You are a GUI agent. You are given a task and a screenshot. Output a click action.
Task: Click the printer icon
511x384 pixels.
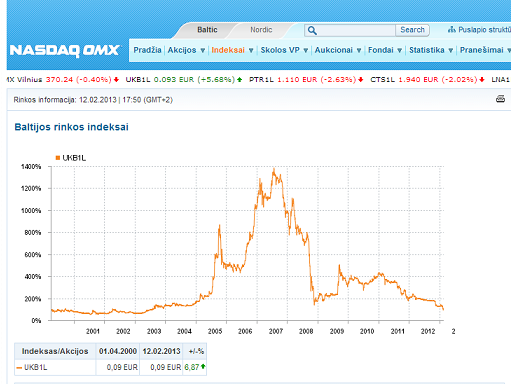500,99
